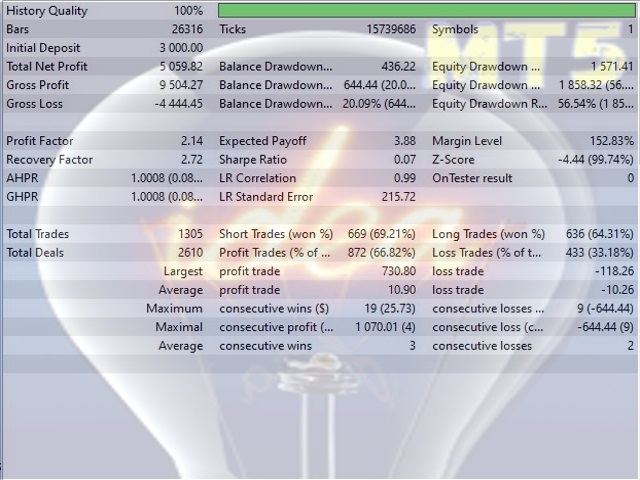The width and height of the screenshot is (640, 480).
Task: Select the OnTester result value
Action: coord(629,178)
